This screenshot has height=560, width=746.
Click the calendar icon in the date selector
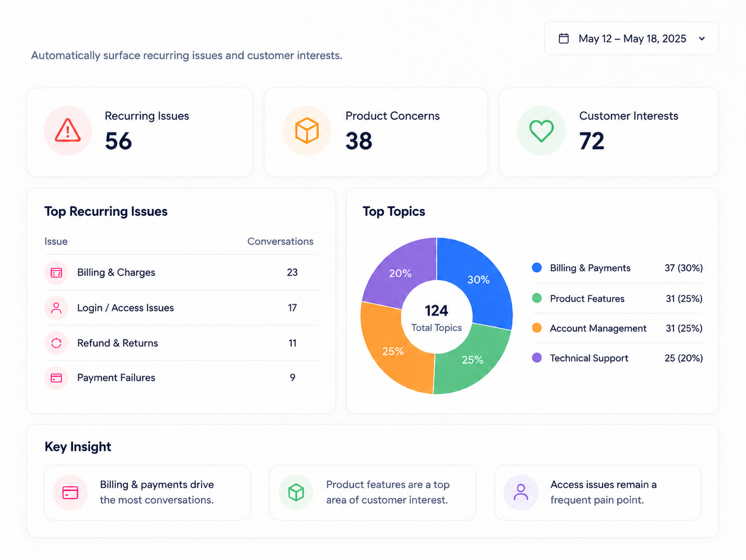[x=563, y=39]
